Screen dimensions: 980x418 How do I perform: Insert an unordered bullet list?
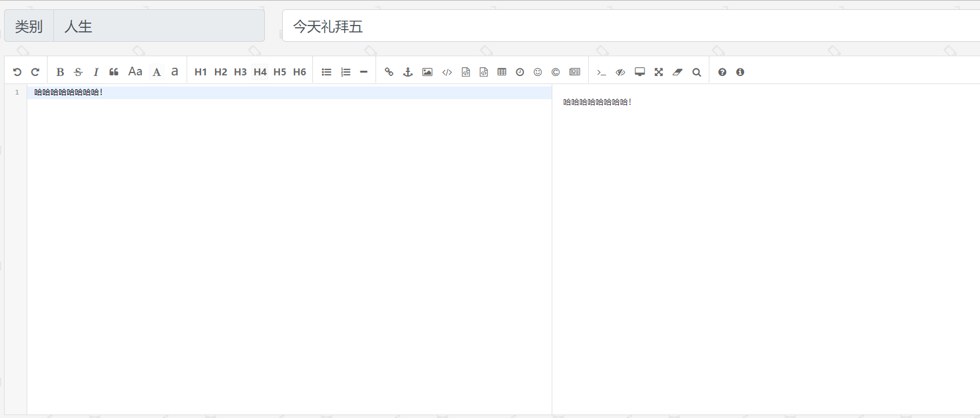327,72
